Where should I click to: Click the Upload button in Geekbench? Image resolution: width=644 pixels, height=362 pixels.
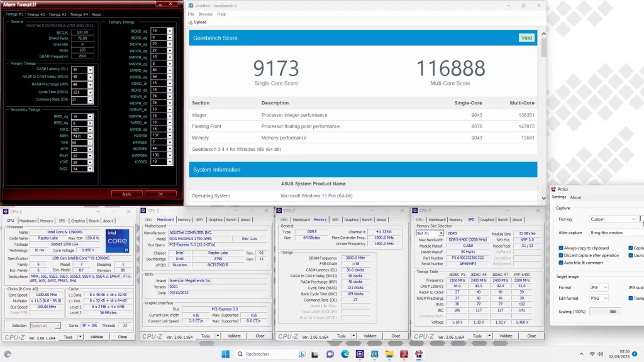pyautogui.click(x=197, y=22)
